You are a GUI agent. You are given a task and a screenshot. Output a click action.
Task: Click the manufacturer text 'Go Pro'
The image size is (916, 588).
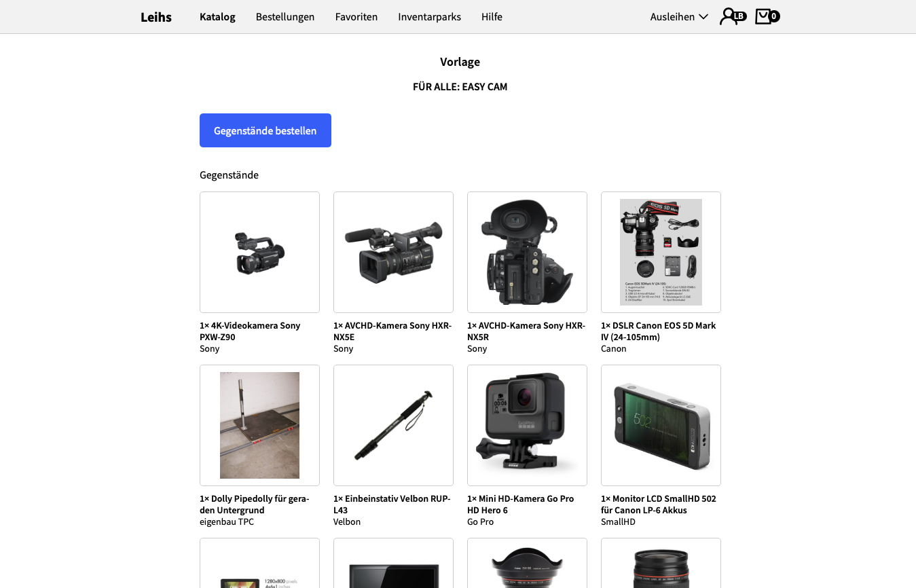tap(481, 522)
